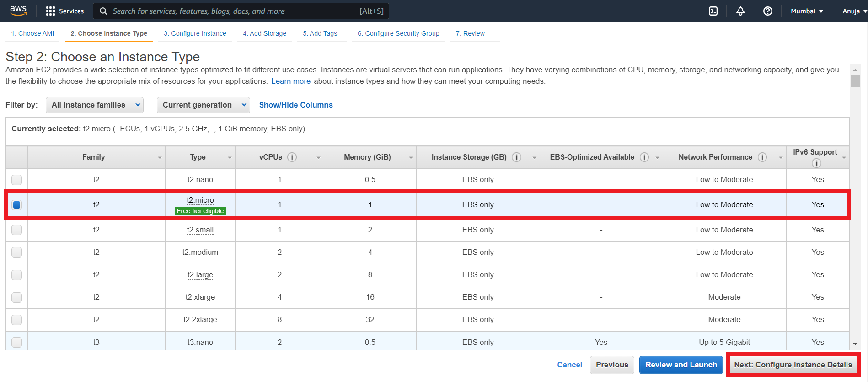This screenshot has height=382, width=868.
Task: Show the vCPUs column info icon
Action: [x=292, y=157]
